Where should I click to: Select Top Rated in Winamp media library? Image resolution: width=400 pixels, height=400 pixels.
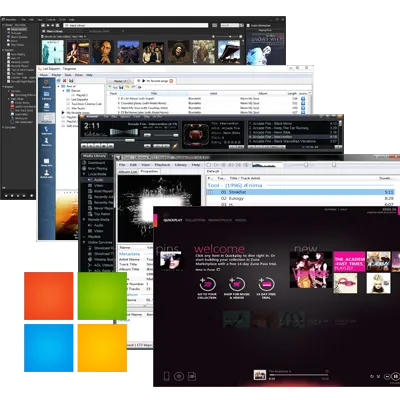(102, 214)
